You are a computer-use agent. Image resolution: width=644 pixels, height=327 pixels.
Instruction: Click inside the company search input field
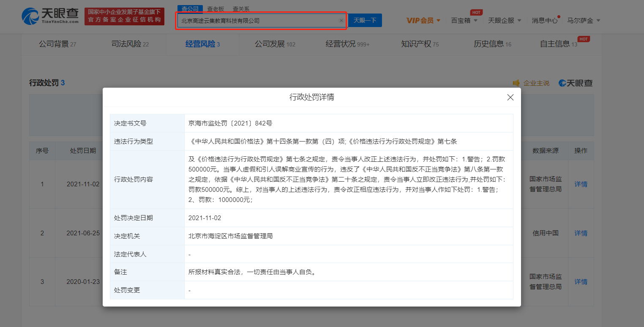[x=254, y=20]
